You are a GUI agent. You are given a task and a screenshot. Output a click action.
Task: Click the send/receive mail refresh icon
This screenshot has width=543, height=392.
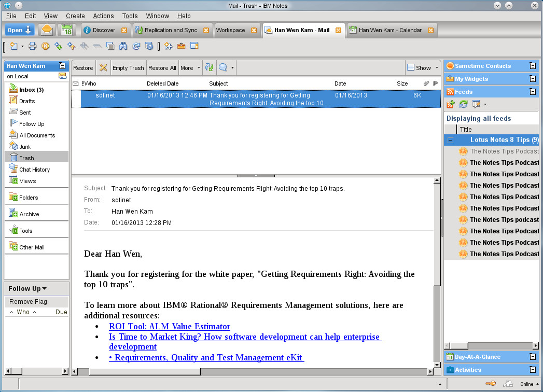(x=209, y=67)
